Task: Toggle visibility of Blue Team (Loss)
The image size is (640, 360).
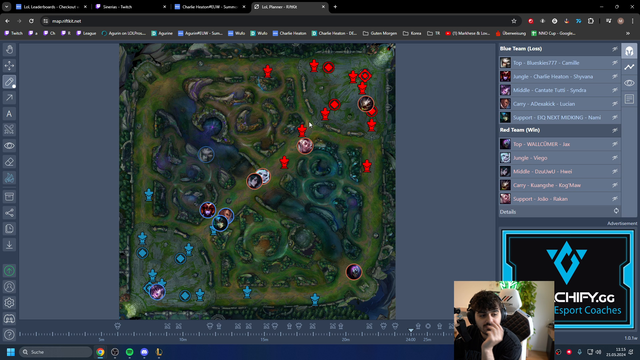Action: coord(614,49)
